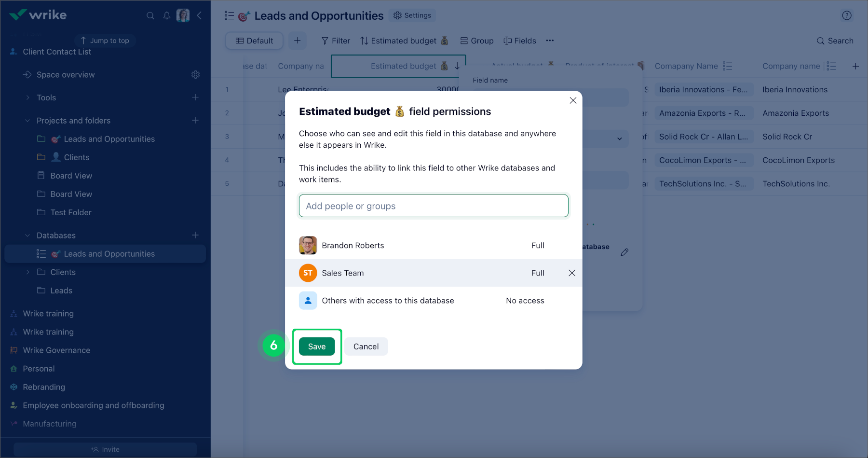The width and height of the screenshot is (868, 458).
Task: Open the Group menu
Action: click(x=477, y=41)
